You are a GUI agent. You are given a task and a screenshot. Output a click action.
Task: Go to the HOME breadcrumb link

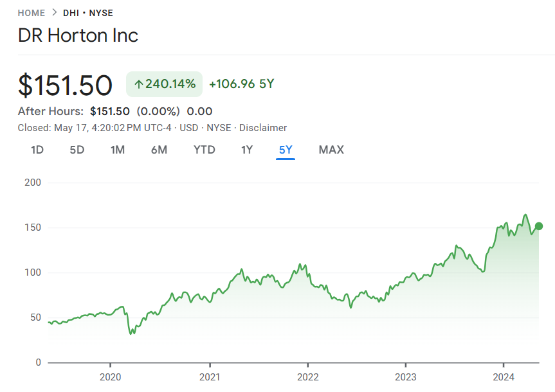tap(32, 13)
